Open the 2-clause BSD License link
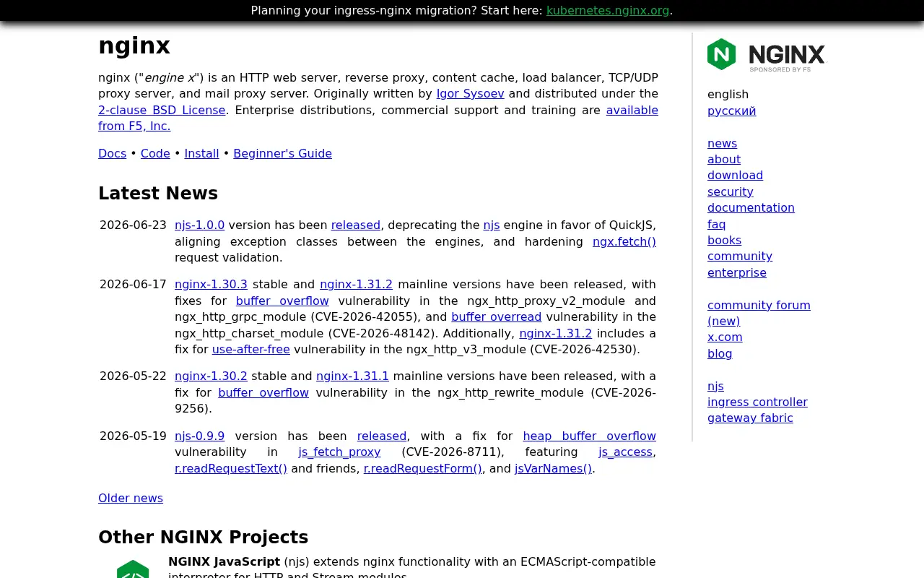Viewport: 924px width, 578px height. click(162, 110)
